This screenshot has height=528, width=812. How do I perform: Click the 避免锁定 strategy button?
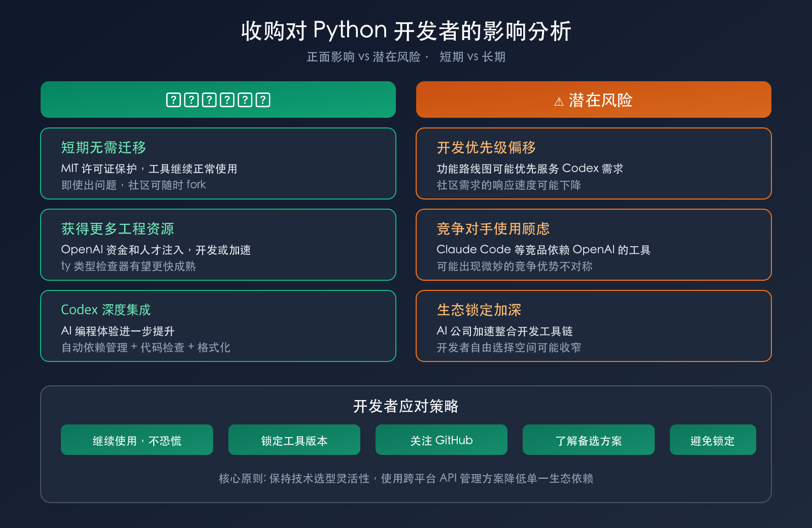[x=713, y=440]
